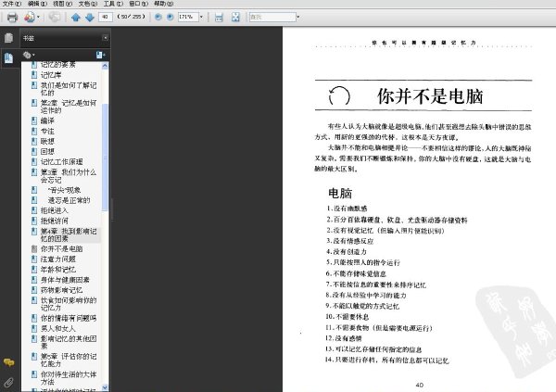The width and height of the screenshot is (556, 392).
Task: Click the new bookmark icon
Action: 100,55
